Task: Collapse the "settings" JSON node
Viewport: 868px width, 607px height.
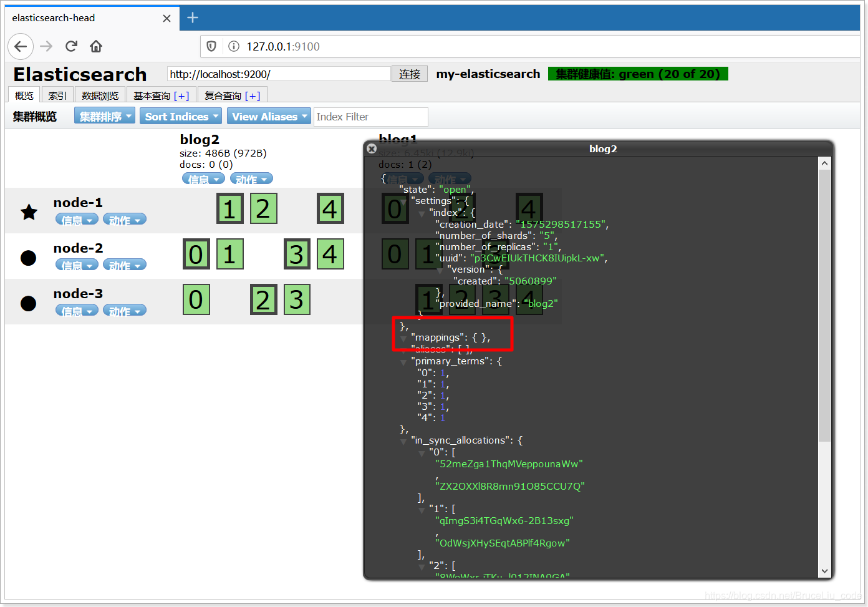Action: (403, 202)
